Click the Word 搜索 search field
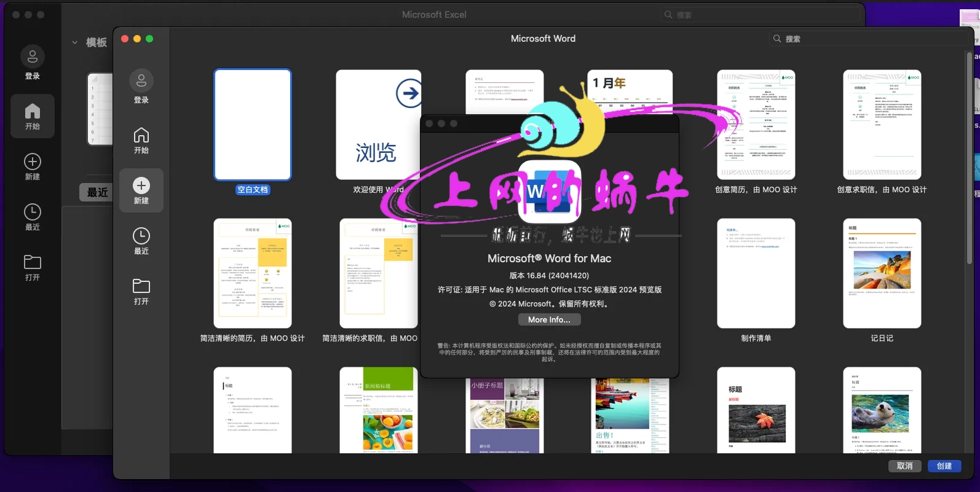 tap(868, 39)
